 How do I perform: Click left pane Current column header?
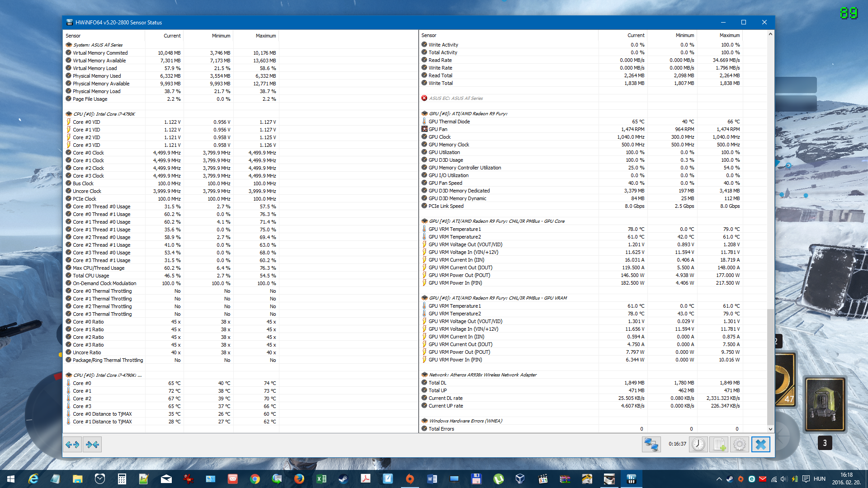(x=164, y=36)
